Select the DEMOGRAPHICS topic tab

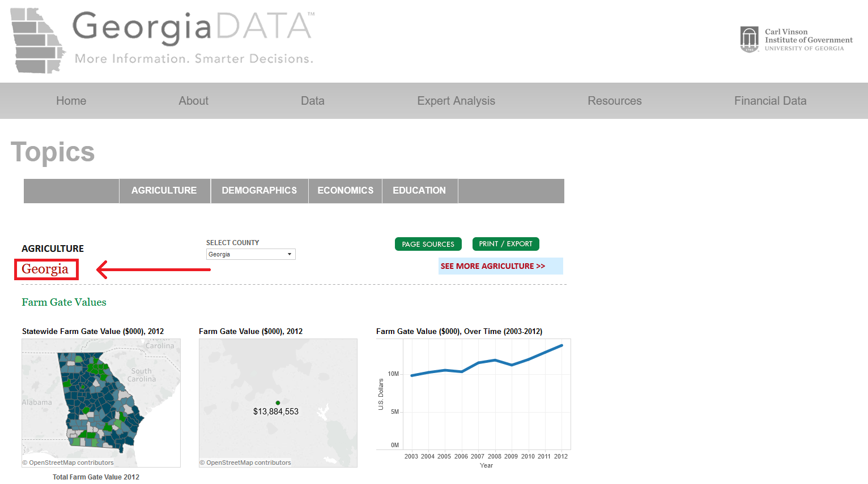pos(259,191)
